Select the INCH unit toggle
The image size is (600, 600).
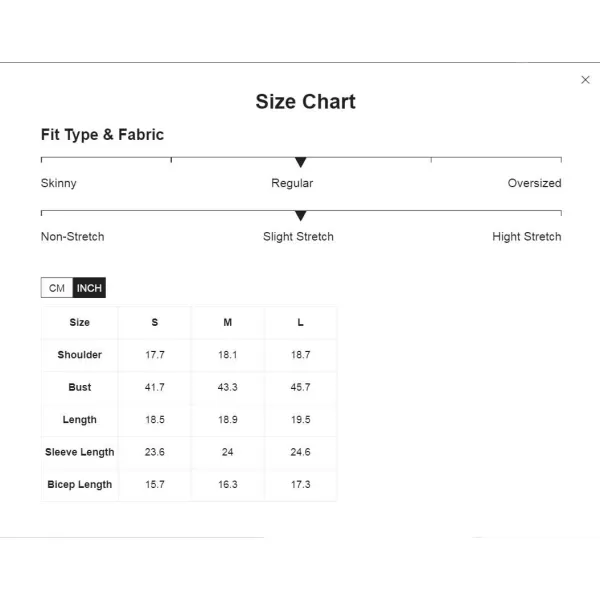pos(89,288)
